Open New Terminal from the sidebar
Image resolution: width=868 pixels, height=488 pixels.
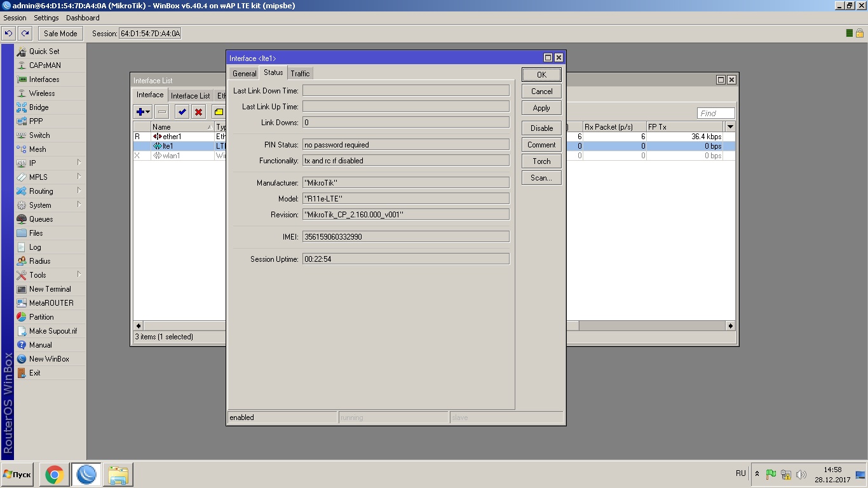[50, 289]
